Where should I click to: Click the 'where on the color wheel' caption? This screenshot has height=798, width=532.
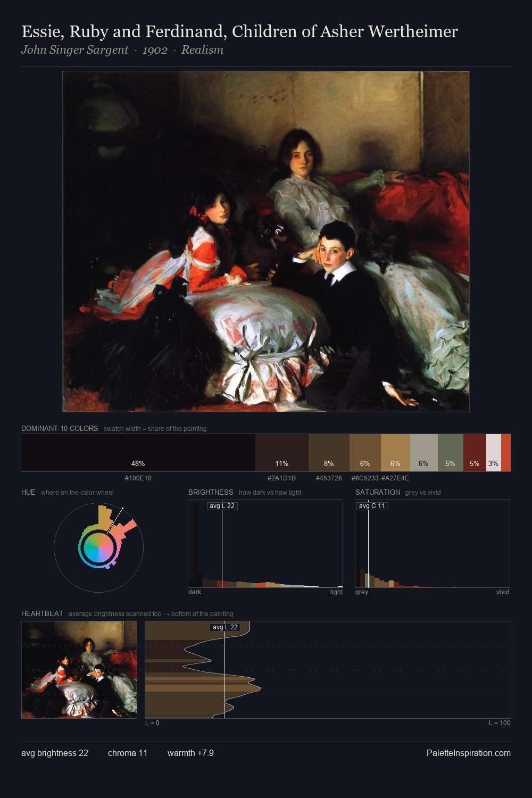coord(77,493)
